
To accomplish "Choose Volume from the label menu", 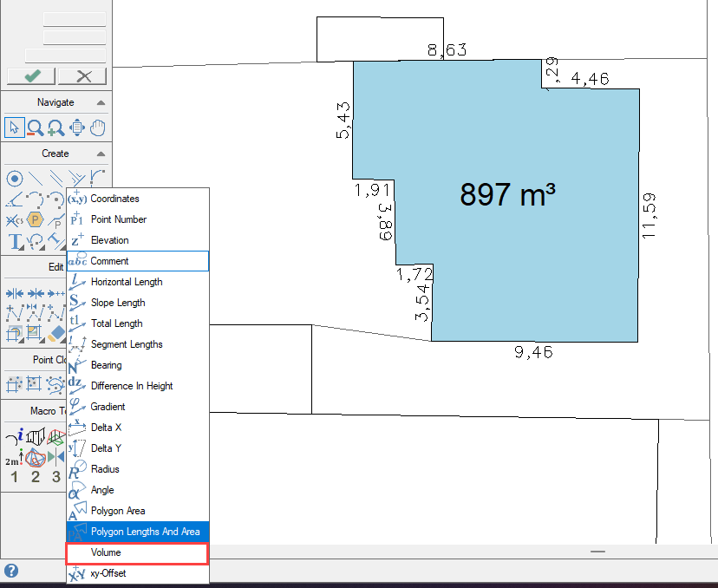I will click(x=138, y=552).
